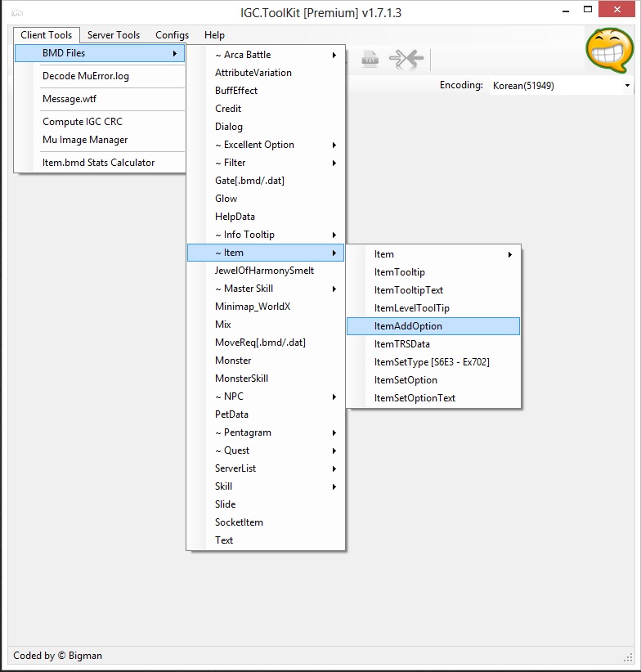Select Monster entry

266,361
